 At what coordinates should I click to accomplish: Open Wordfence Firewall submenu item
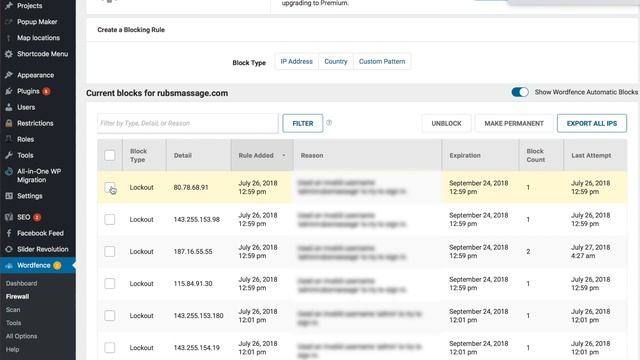click(17, 297)
